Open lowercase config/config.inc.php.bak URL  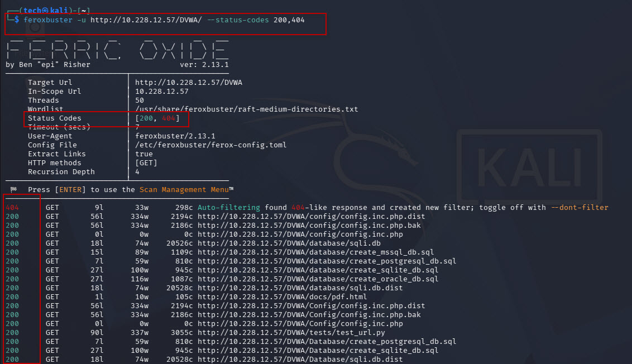pos(309,225)
